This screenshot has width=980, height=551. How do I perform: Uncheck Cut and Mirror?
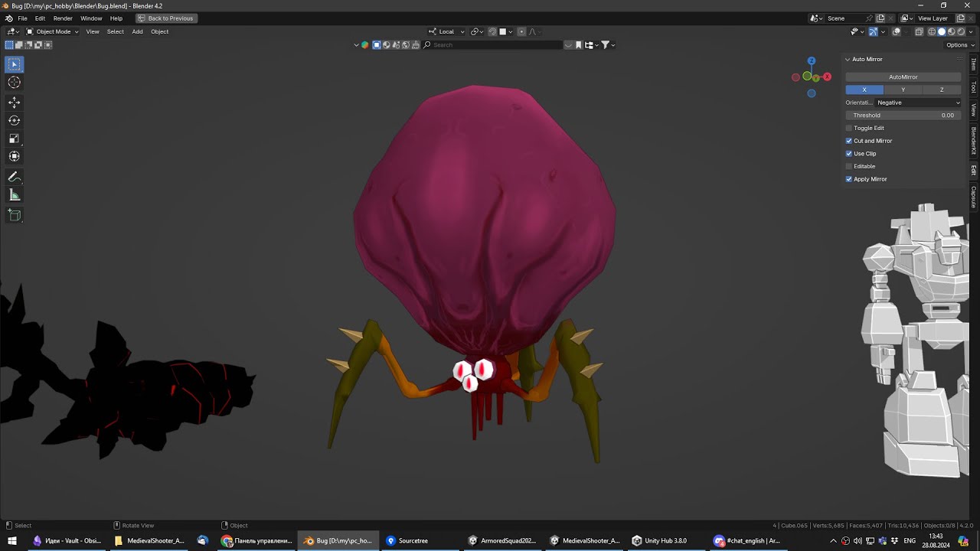click(849, 141)
